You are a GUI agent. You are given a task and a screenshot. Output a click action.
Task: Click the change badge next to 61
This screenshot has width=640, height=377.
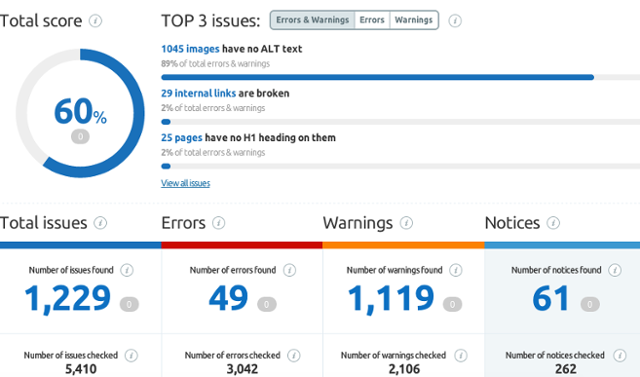pos(590,304)
